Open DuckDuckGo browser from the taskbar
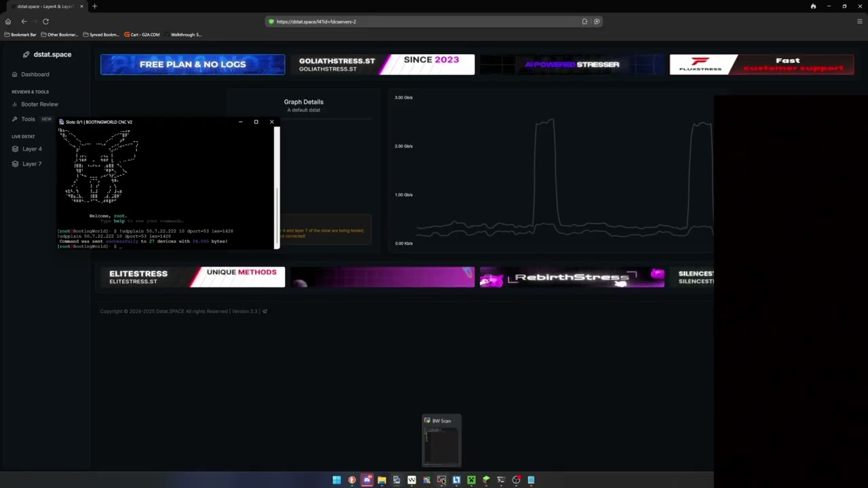The image size is (868, 488). point(352,480)
